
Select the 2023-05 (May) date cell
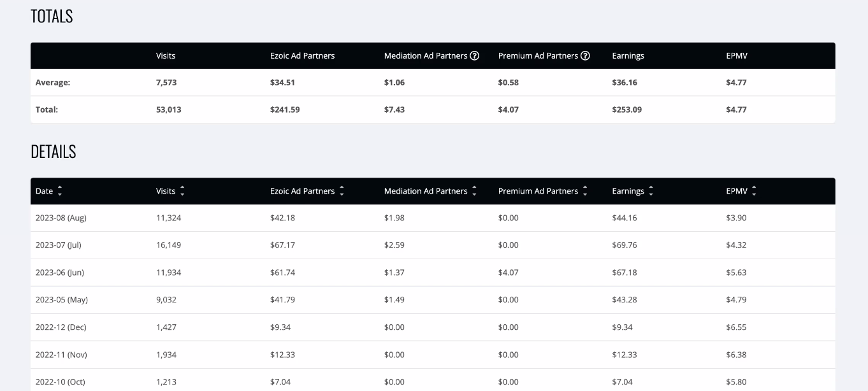coord(61,300)
